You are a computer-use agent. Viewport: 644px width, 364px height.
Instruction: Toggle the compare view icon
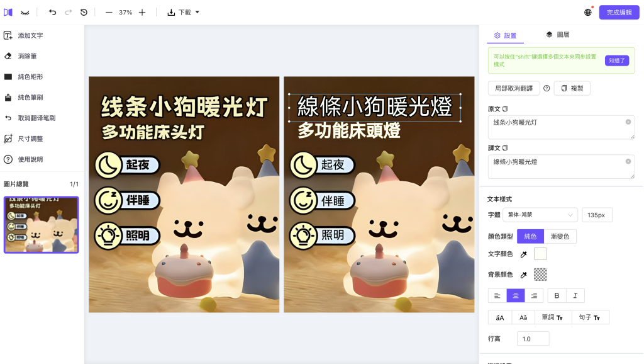(x=8, y=13)
